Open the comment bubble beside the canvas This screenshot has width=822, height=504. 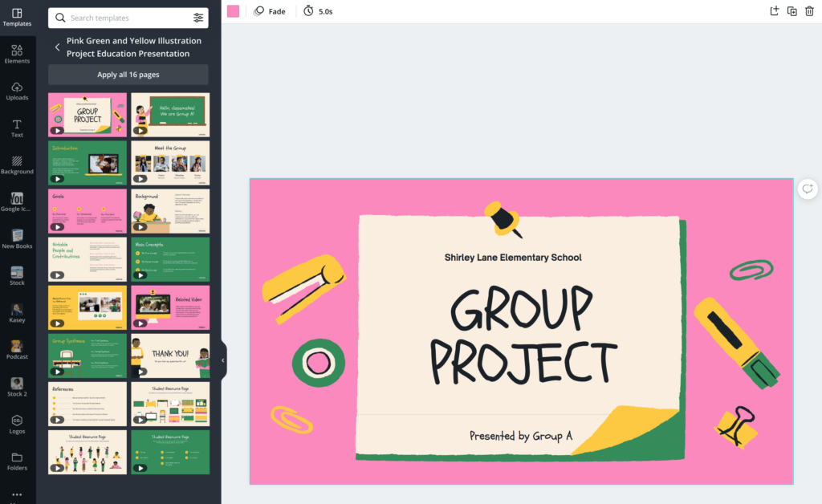click(x=807, y=189)
